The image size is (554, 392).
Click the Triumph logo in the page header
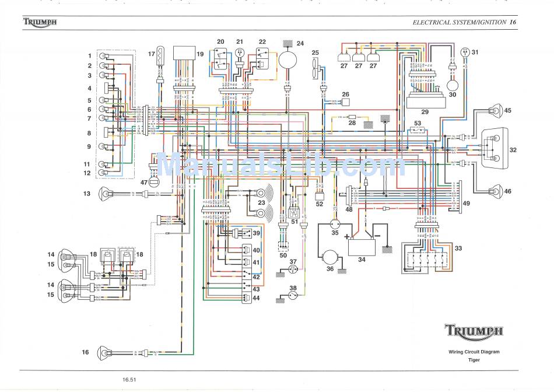[x=40, y=22]
